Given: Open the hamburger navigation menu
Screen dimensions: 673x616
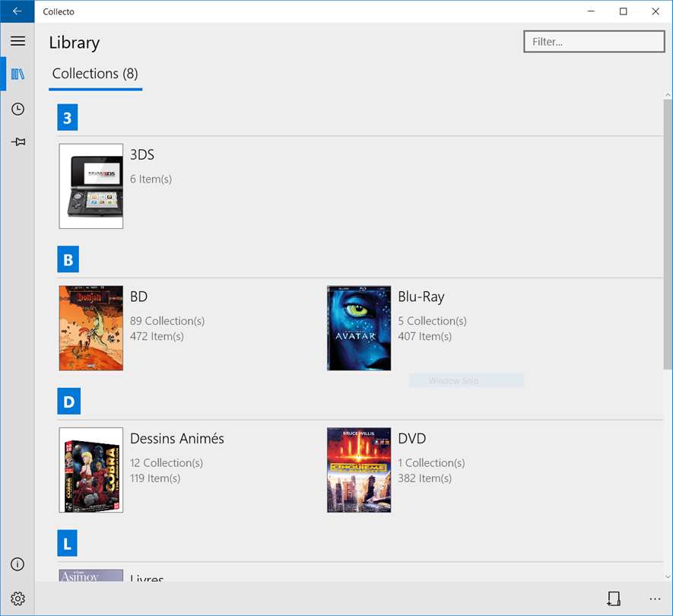Looking at the screenshot, I should tap(17, 41).
